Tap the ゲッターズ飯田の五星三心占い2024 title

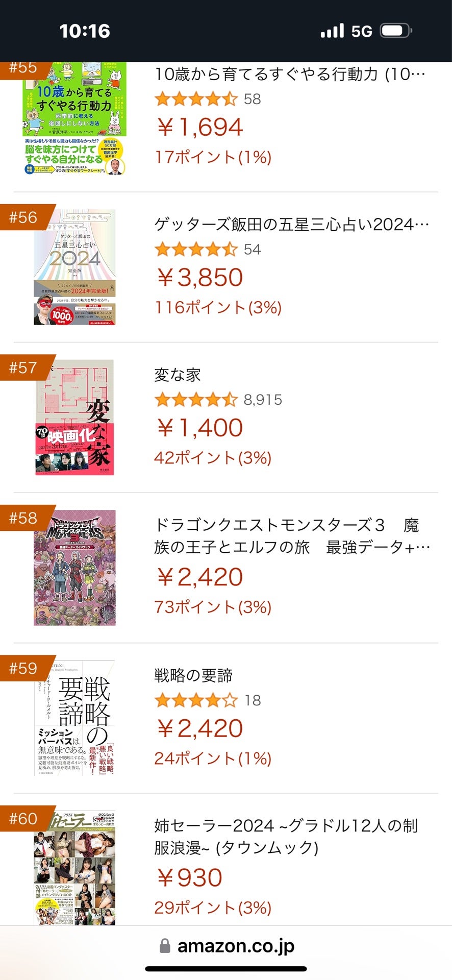(x=291, y=225)
